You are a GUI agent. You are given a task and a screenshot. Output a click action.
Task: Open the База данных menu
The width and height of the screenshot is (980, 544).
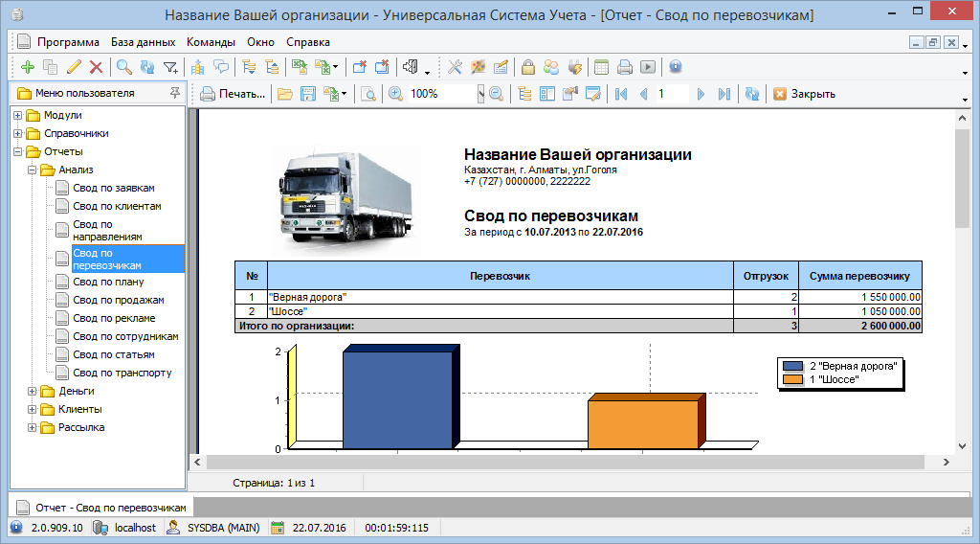pyautogui.click(x=143, y=42)
